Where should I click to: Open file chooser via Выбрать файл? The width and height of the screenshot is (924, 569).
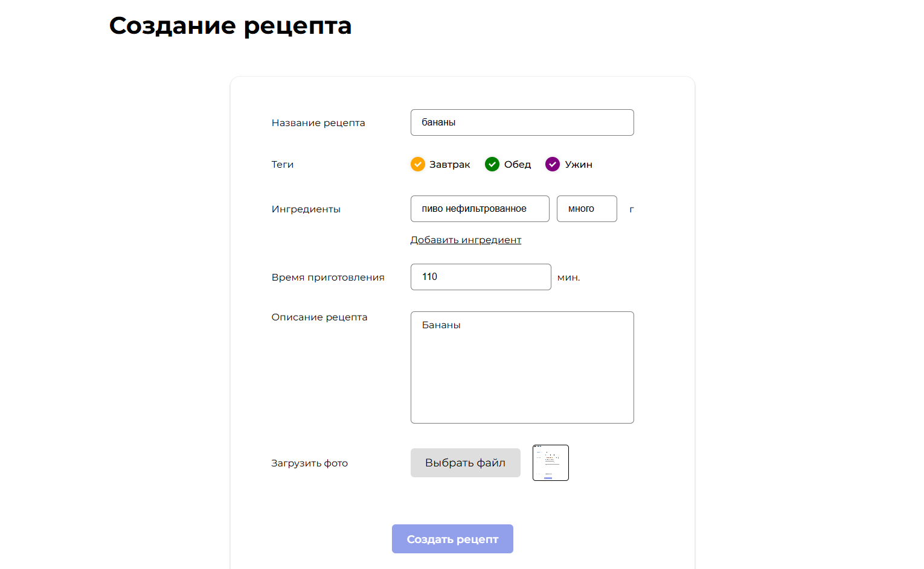(466, 463)
